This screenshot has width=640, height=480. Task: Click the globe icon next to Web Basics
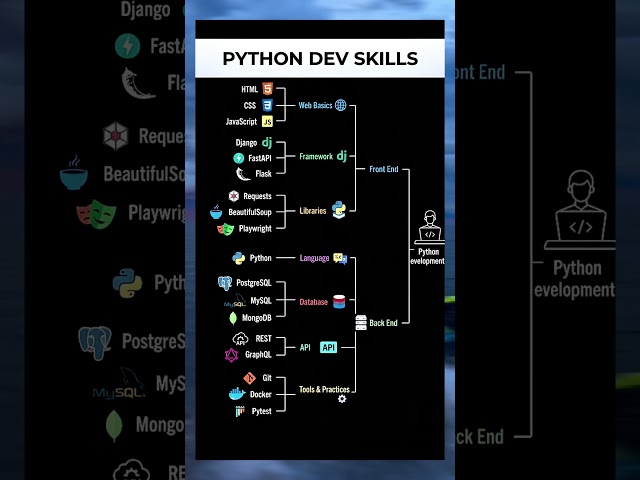click(340, 105)
